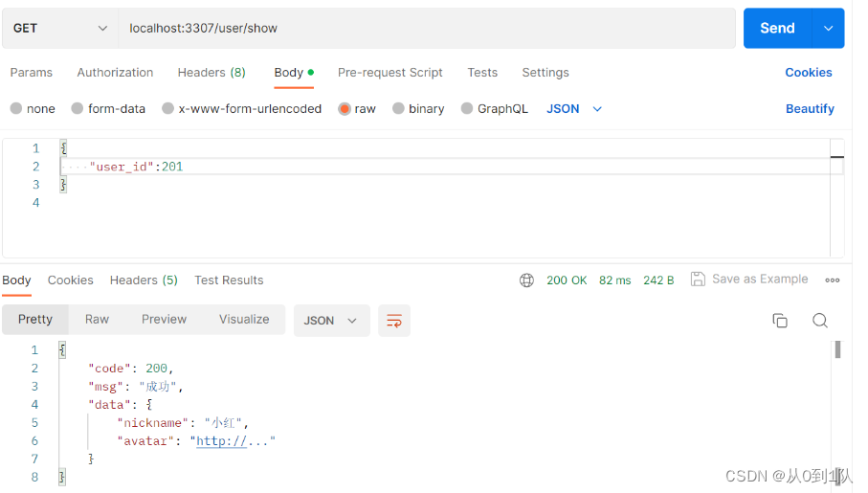Screen dimensions: 868x493
Task: Switch to the Test Results tab
Action: 229,280
